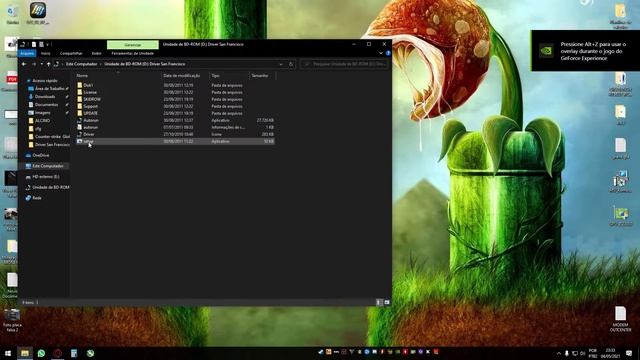
Task: Click the Forward navigation arrow
Action: [34, 64]
